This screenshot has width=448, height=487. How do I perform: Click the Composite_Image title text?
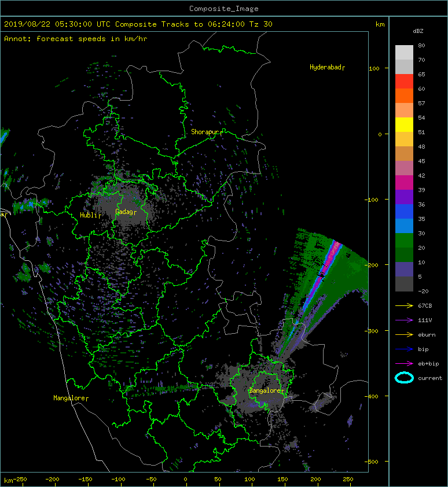(x=224, y=9)
